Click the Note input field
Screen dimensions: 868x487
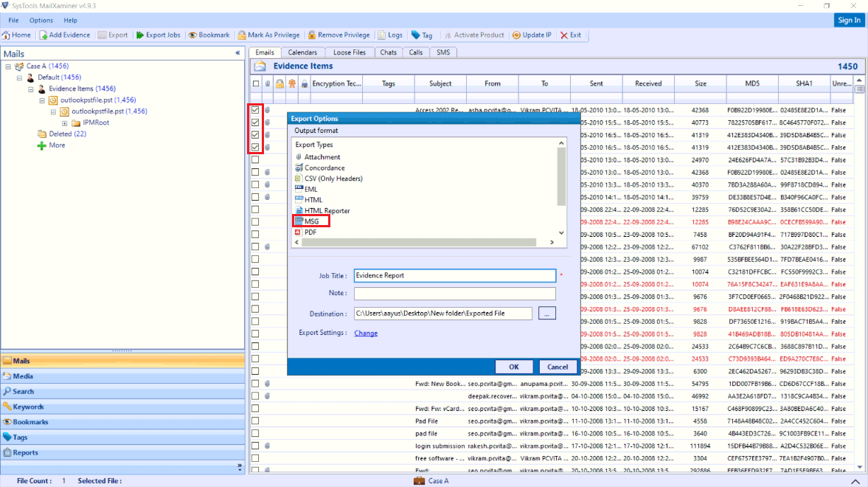click(455, 293)
